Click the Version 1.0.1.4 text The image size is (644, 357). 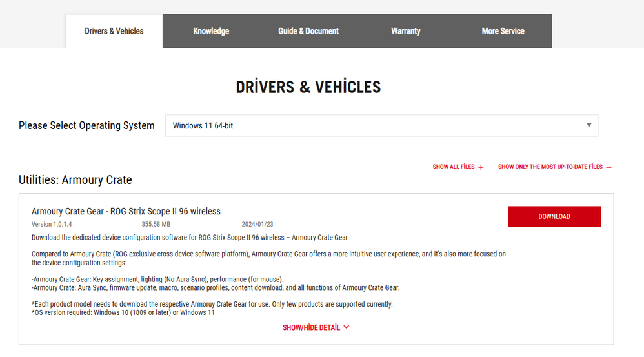(52, 224)
